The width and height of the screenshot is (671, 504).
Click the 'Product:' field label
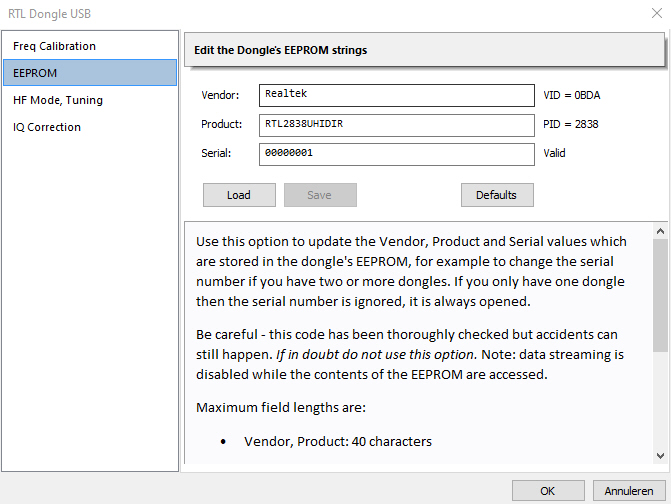222,124
